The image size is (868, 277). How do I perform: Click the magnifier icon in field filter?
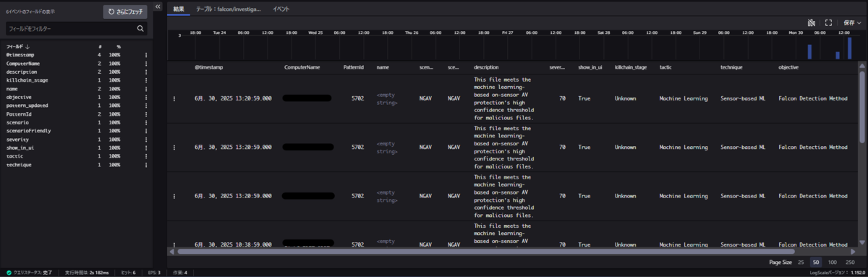click(140, 29)
